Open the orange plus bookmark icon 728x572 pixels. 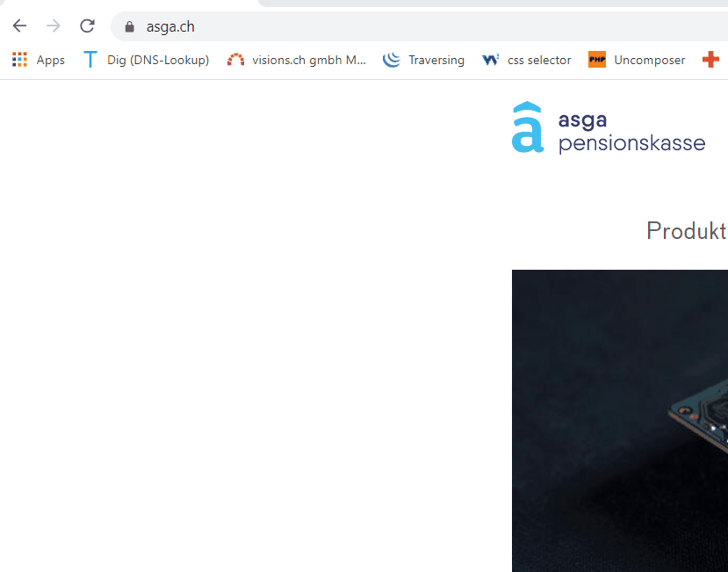tap(710, 60)
